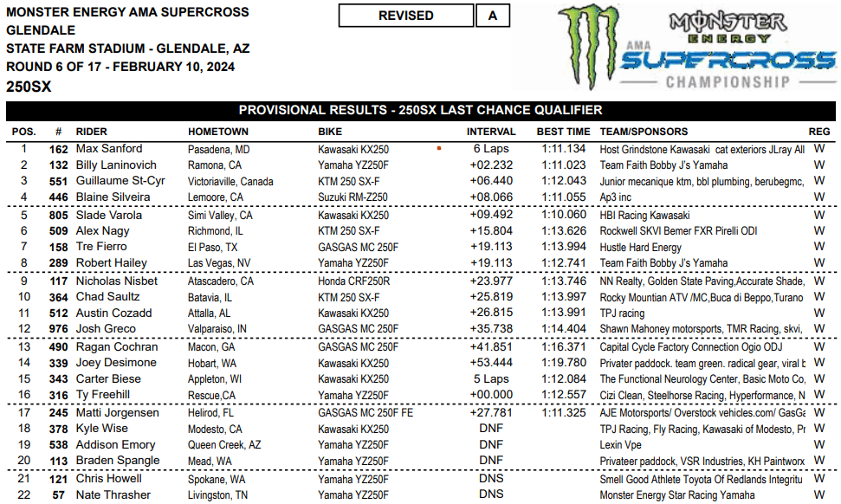
Task: Select the HOMETOWN column header
Action: (218, 132)
